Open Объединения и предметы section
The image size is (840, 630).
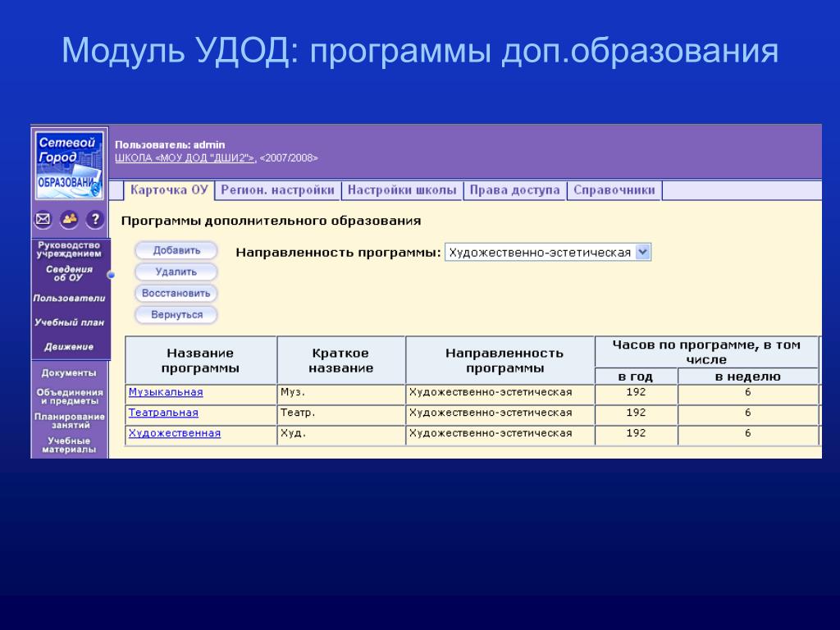click(x=69, y=396)
